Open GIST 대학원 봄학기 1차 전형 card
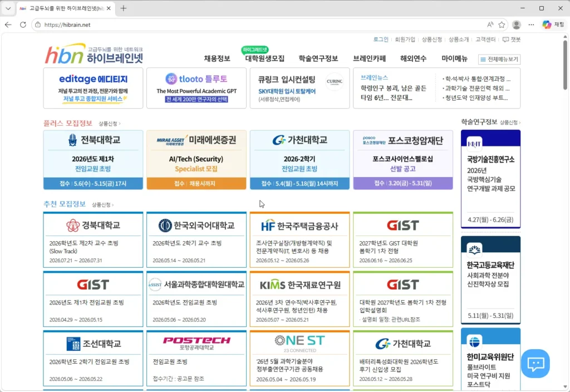570x392 pixels. [x=403, y=240]
